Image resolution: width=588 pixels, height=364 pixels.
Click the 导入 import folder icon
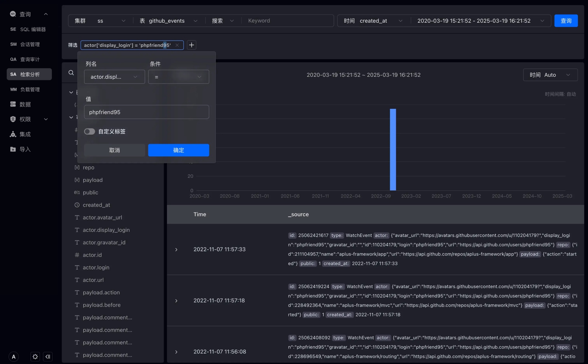coord(13,149)
